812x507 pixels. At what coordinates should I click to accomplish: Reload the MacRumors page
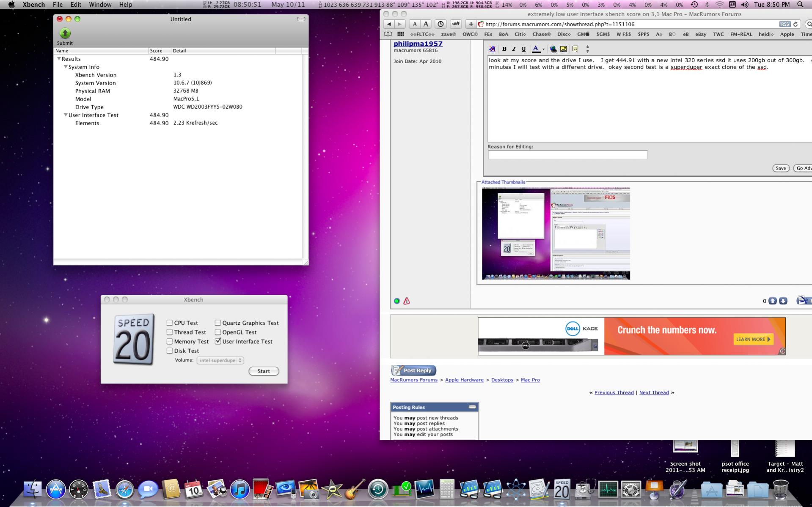(x=795, y=24)
